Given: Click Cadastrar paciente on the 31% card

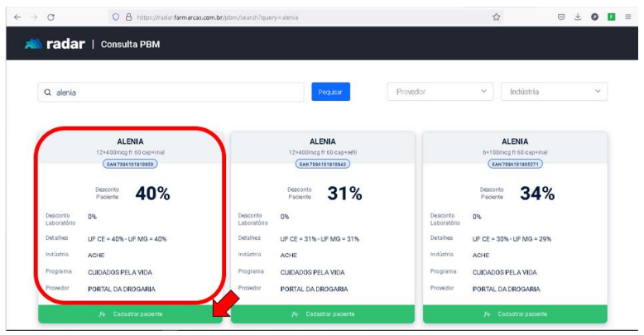Looking at the screenshot, I should pyautogui.click(x=322, y=314).
